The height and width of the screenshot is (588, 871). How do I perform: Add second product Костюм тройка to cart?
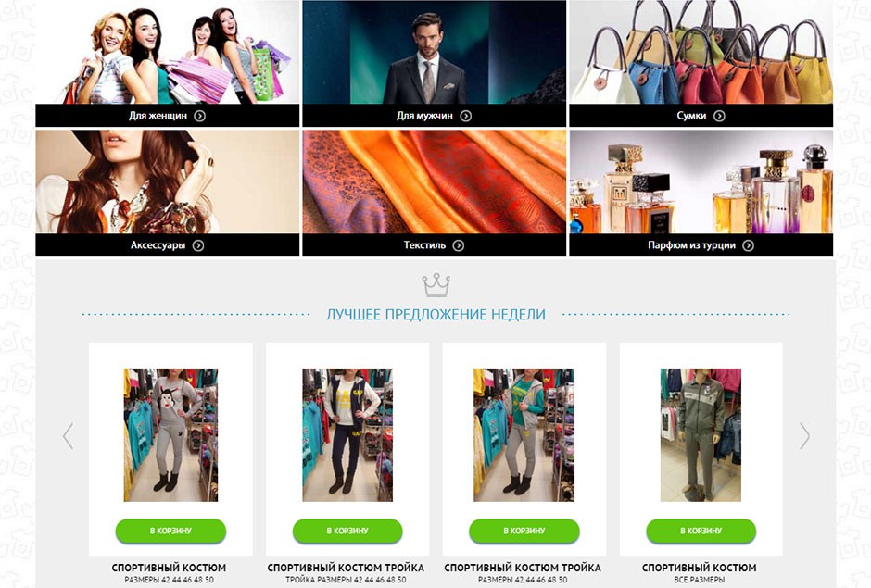(347, 531)
